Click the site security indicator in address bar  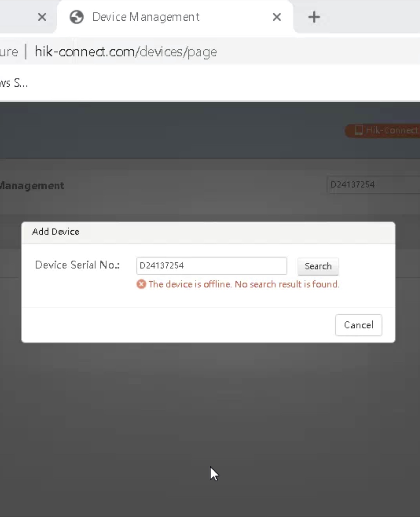(9, 52)
